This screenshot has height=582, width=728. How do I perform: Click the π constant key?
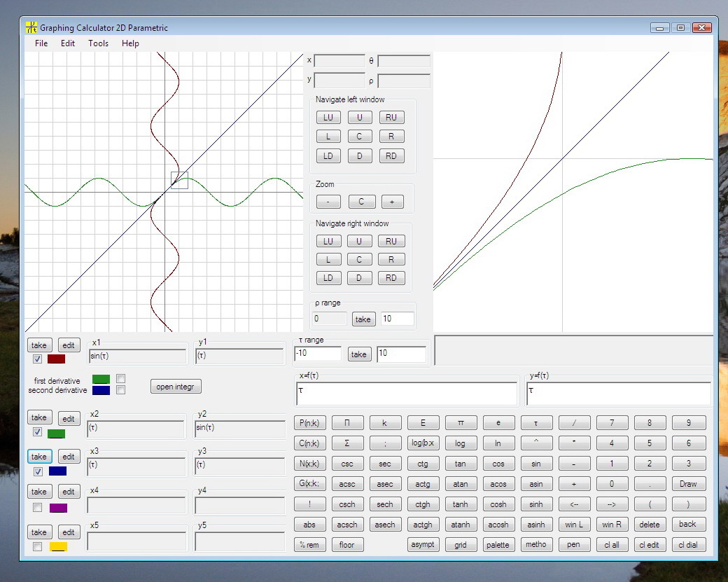click(461, 423)
